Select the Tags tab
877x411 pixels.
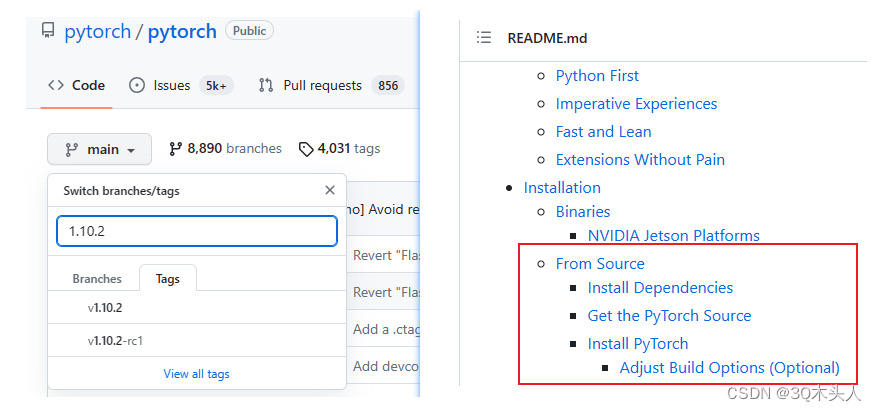(x=168, y=279)
